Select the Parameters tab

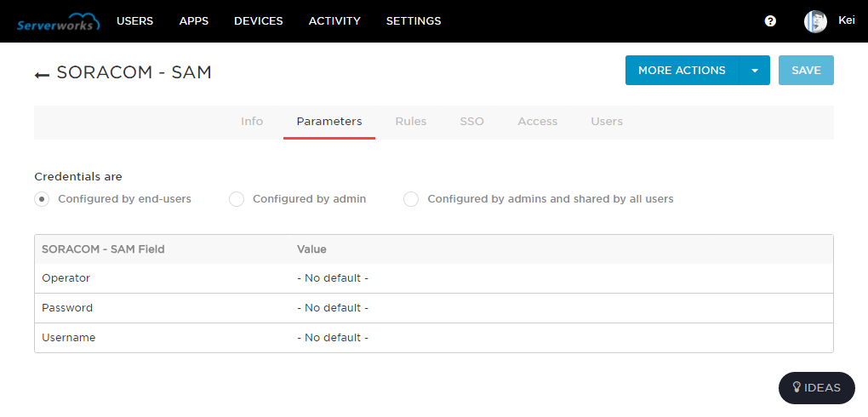[x=329, y=122]
